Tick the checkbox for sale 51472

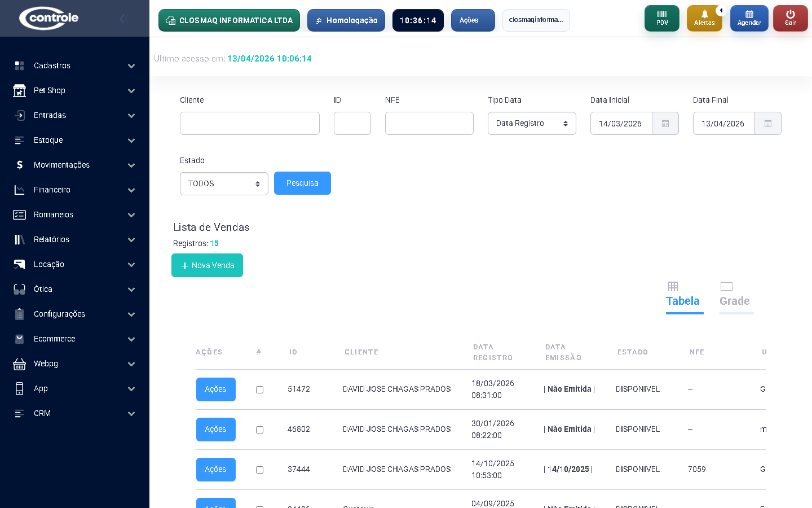pos(259,389)
